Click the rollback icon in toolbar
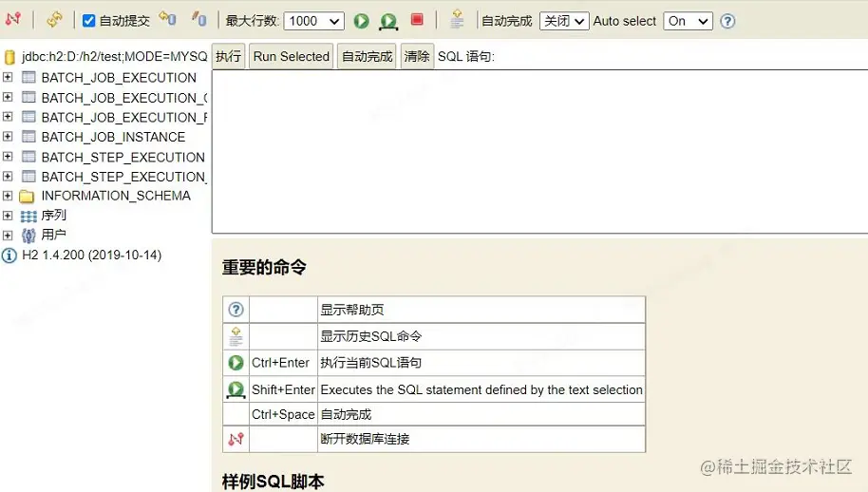The height and width of the screenshot is (492, 868). pyautogui.click(x=168, y=19)
